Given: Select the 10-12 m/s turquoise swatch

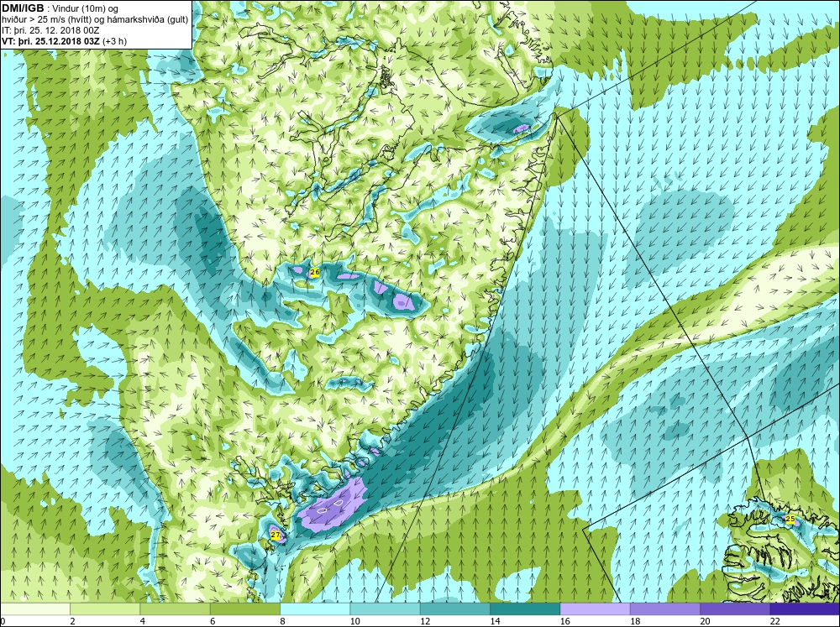Looking at the screenshot, I should (385, 609).
